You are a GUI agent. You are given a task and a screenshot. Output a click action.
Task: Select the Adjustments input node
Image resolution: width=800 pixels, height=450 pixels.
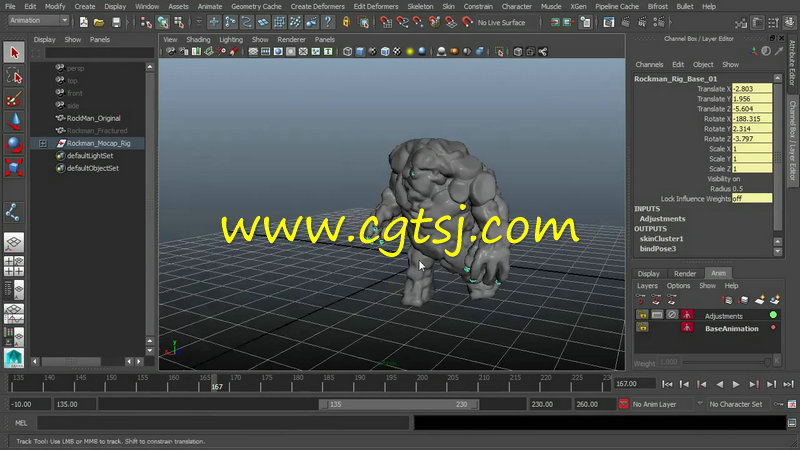662,219
